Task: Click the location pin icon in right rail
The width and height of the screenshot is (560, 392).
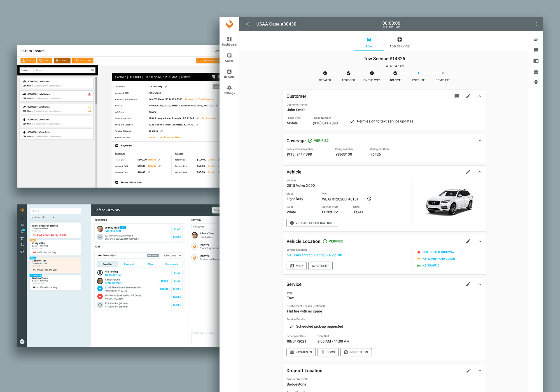Action: click(x=536, y=82)
